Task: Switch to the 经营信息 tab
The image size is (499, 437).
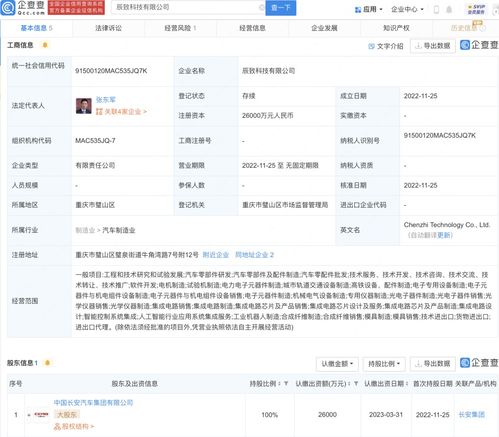Action: tap(252, 28)
